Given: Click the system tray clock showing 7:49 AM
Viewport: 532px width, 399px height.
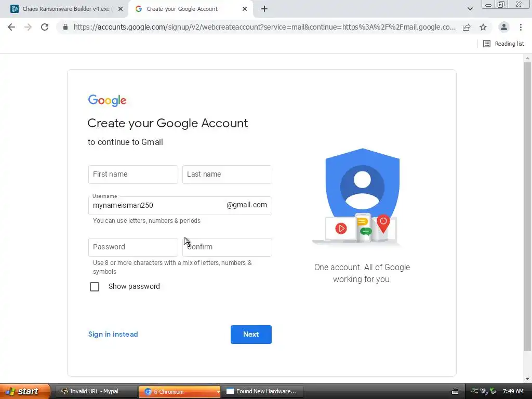Looking at the screenshot, I should (x=513, y=392).
